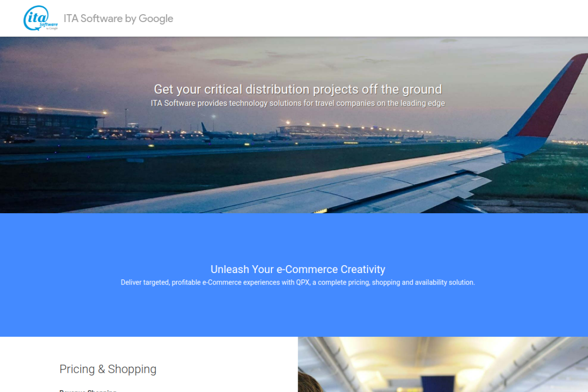Click the blue e-Commerce banner background
Image resolution: width=588 pixels, height=392 pixels.
point(294,312)
